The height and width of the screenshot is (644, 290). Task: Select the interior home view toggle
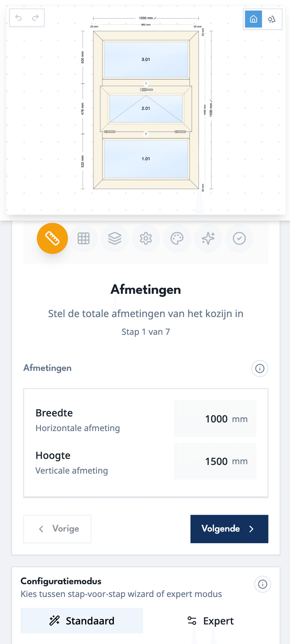[x=253, y=19]
